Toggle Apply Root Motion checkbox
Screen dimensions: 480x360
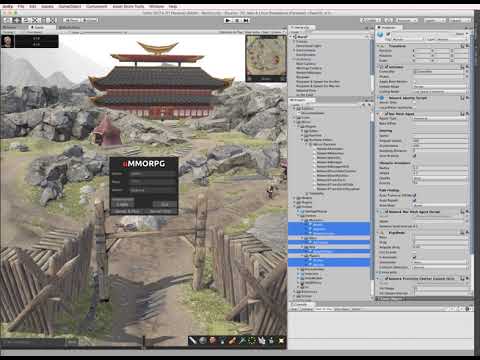tap(416, 81)
